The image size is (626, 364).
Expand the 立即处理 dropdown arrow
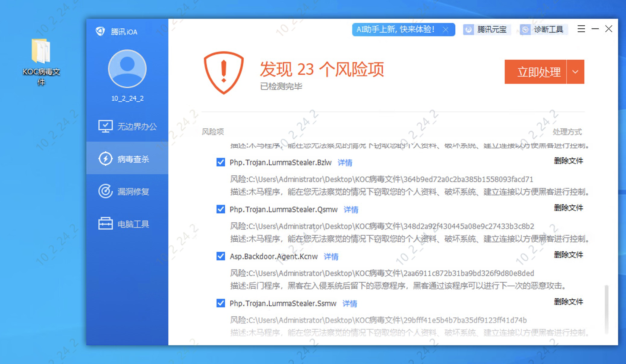pyautogui.click(x=575, y=72)
